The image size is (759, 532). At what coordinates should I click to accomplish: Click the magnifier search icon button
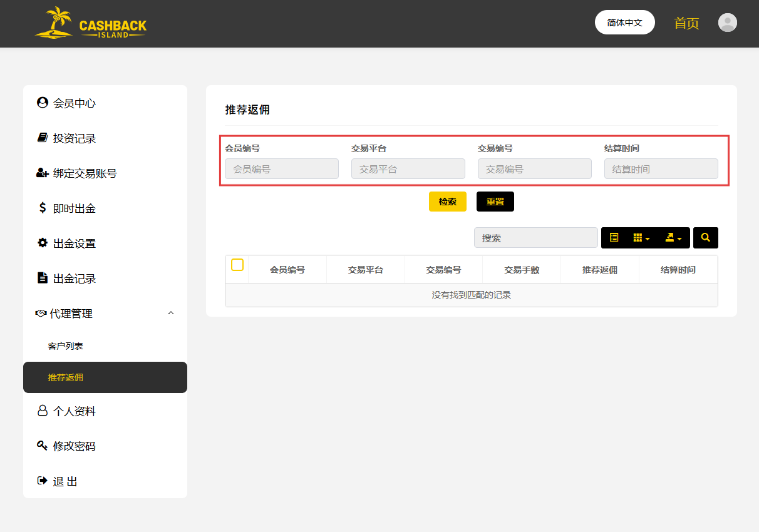point(706,238)
